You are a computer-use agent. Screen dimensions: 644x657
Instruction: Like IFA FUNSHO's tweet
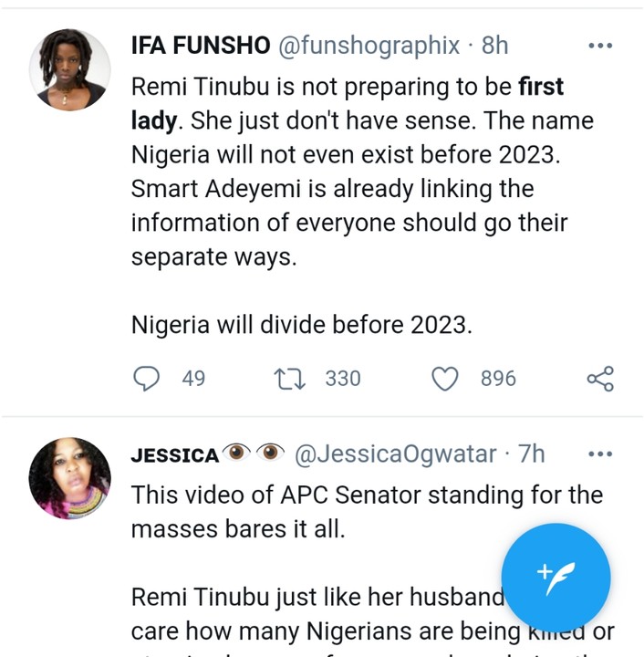pos(444,378)
